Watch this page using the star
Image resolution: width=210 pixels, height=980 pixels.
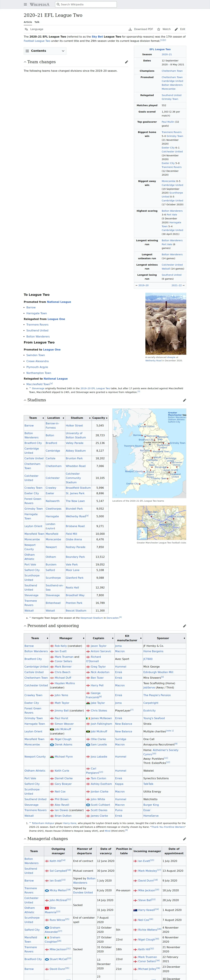point(164,29)
